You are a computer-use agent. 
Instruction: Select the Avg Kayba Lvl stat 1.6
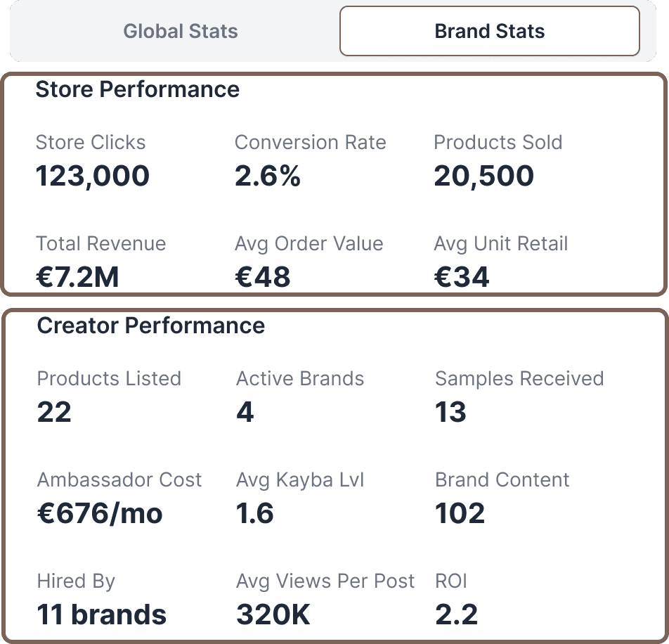click(256, 513)
